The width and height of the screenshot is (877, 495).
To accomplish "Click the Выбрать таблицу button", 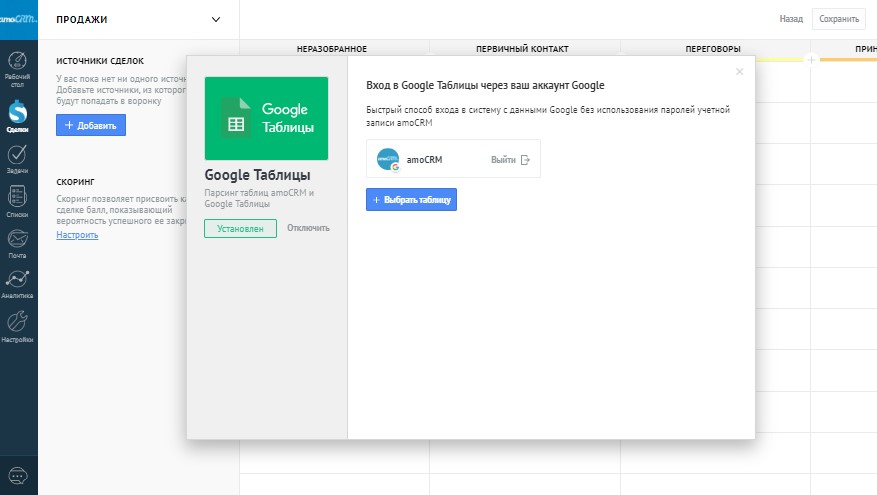I will pyautogui.click(x=411, y=200).
